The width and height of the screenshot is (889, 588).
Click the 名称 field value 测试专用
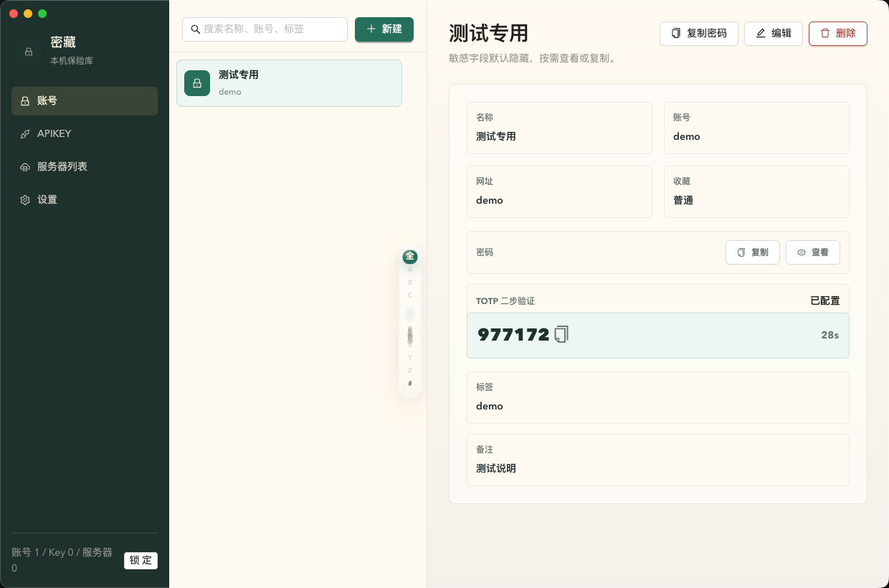point(496,136)
